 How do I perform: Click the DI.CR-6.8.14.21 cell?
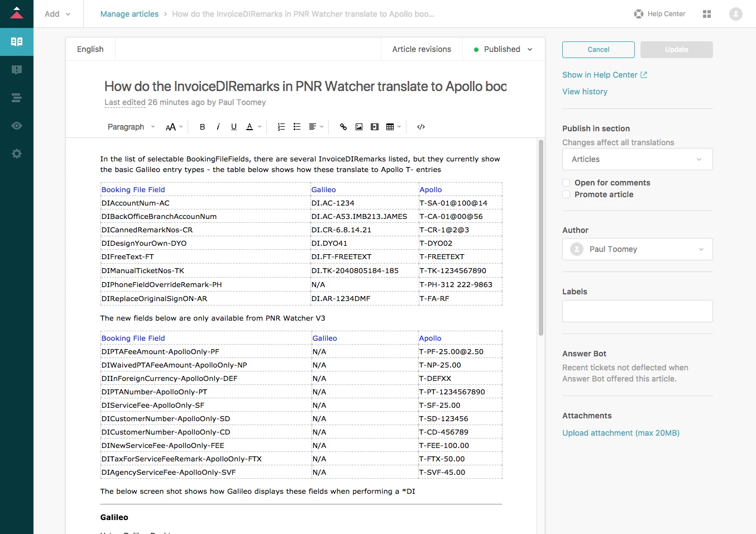click(365, 230)
